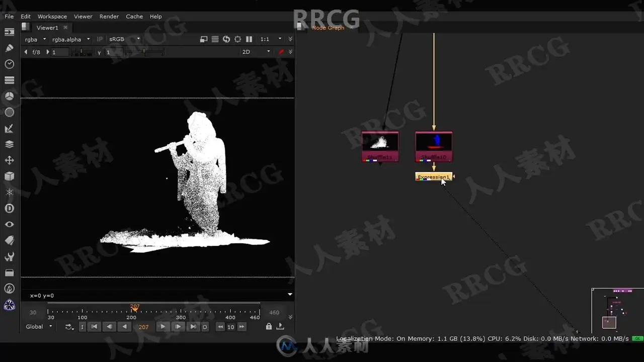Open the Edit menu
The image size is (644, 362).
[26, 17]
